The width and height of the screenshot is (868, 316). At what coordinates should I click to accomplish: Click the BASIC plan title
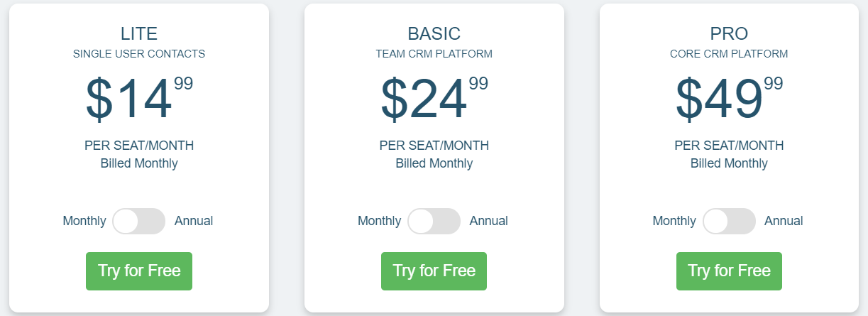[434, 33]
